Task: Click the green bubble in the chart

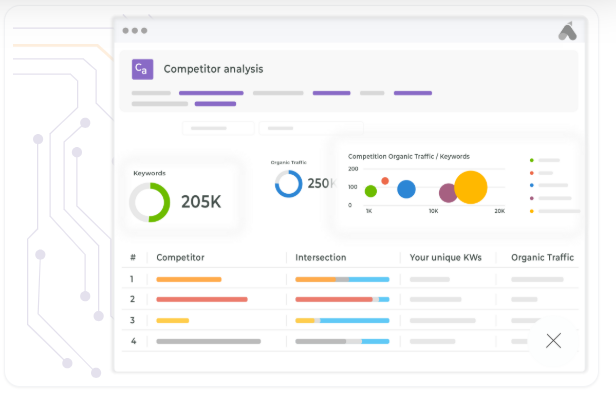Action: 371,191
